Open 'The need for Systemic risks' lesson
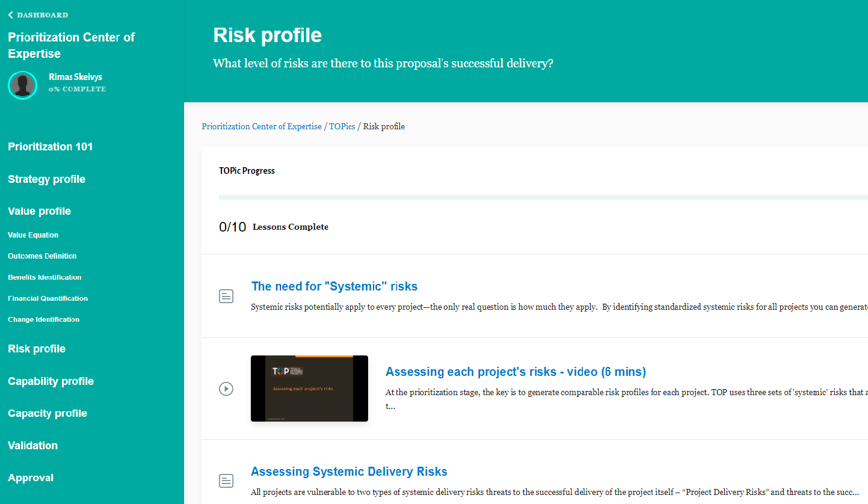 click(334, 286)
